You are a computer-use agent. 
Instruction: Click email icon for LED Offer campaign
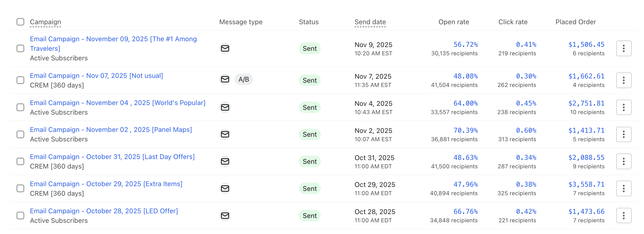coord(225,215)
